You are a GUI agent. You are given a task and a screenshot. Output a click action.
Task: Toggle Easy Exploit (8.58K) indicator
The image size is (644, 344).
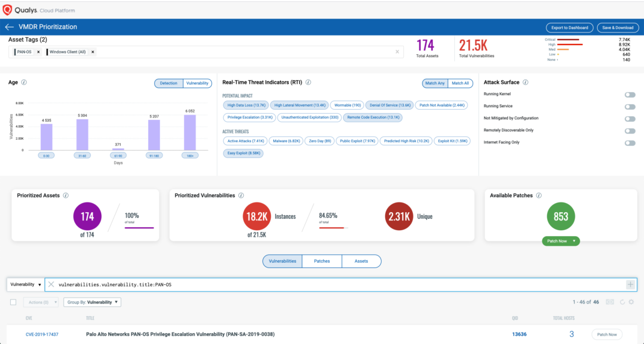pyautogui.click(x=244, y=153)
